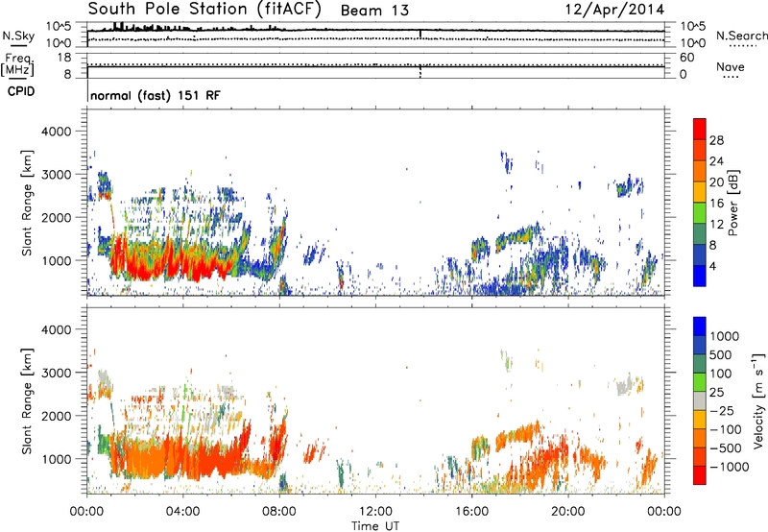The height and width of the screenshot is (532, 768).
Task: Click '4000' tick on the power panel
Action: click(x=56, y=132)
